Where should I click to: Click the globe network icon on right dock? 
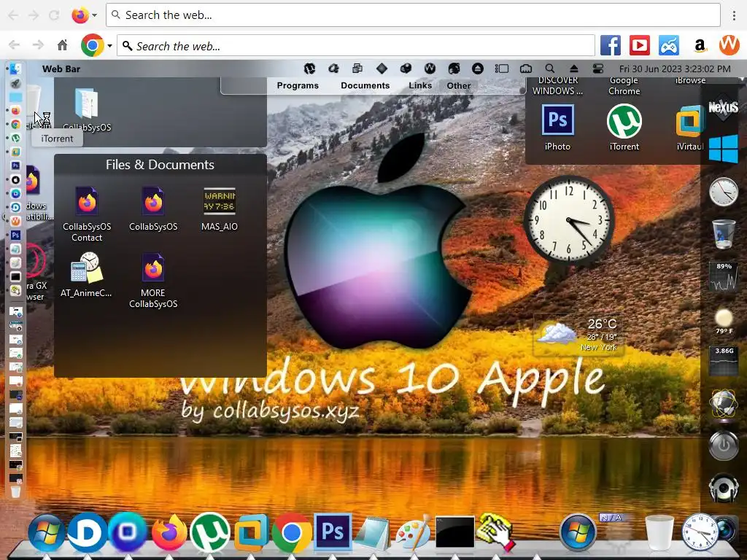[x=723, y=404]
